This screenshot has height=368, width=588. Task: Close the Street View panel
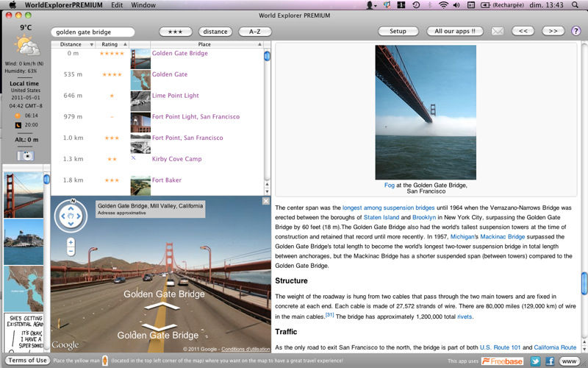[x=266, y=201]
